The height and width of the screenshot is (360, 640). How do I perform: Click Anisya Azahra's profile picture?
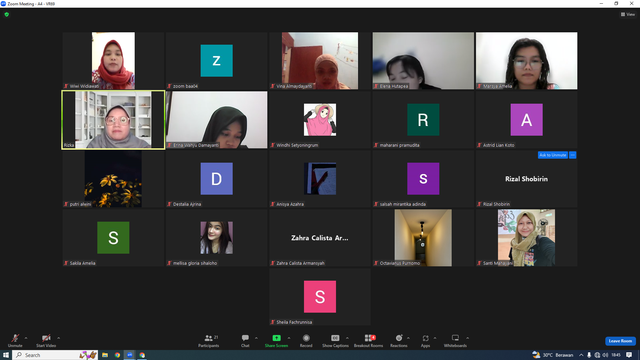[x=320, y=179]
